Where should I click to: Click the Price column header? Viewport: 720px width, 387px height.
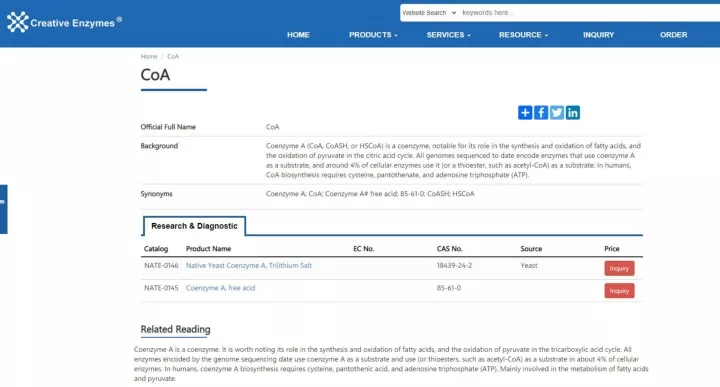click(x=612, y=249)
